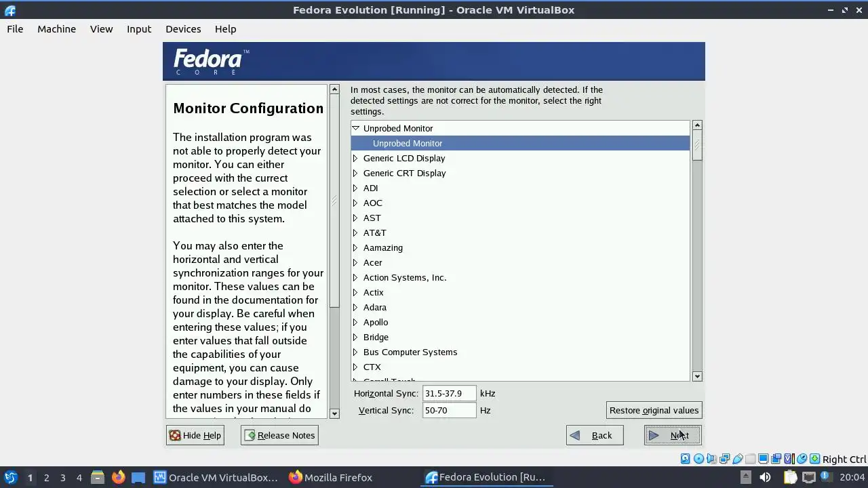Switch to workspace 2
Screen dimensions: 868x488
click(x=46, y=477)
